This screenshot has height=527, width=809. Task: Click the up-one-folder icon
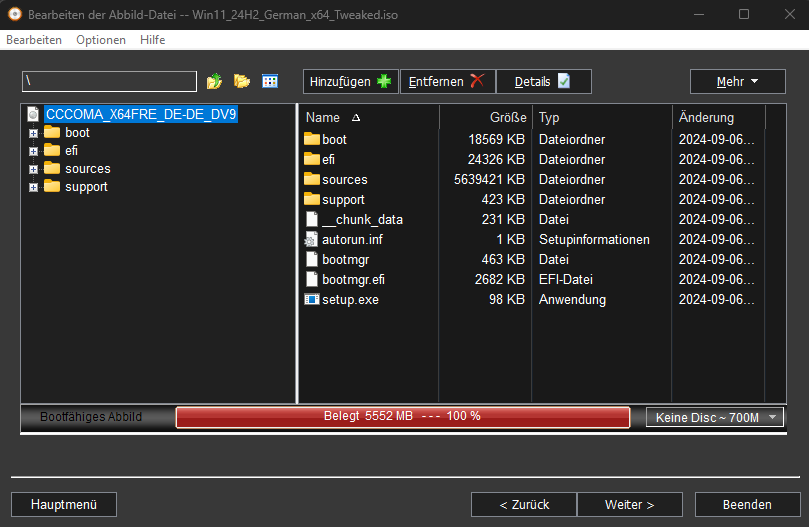(x=214, y=81)
